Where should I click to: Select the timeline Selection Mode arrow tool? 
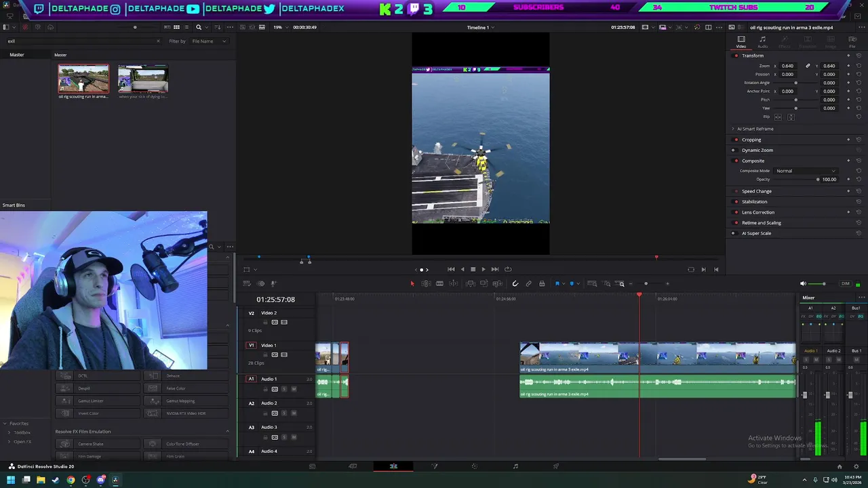tap(412, 283)
